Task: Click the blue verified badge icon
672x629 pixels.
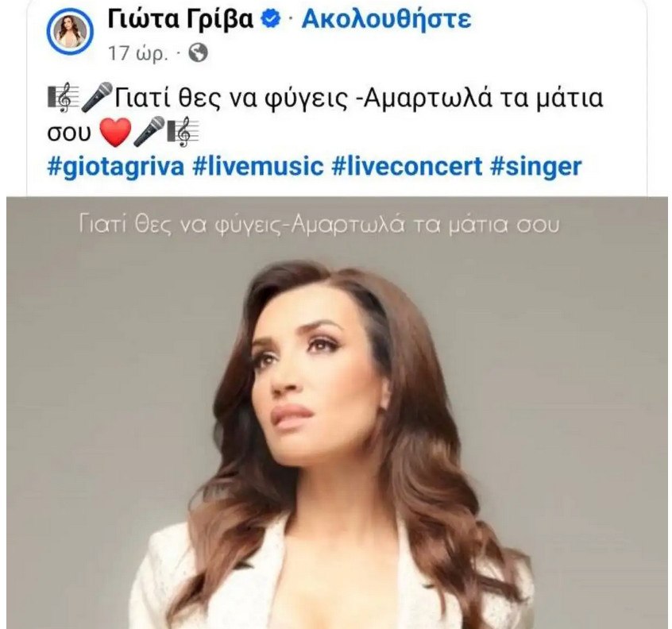Action: click(271, 19)
